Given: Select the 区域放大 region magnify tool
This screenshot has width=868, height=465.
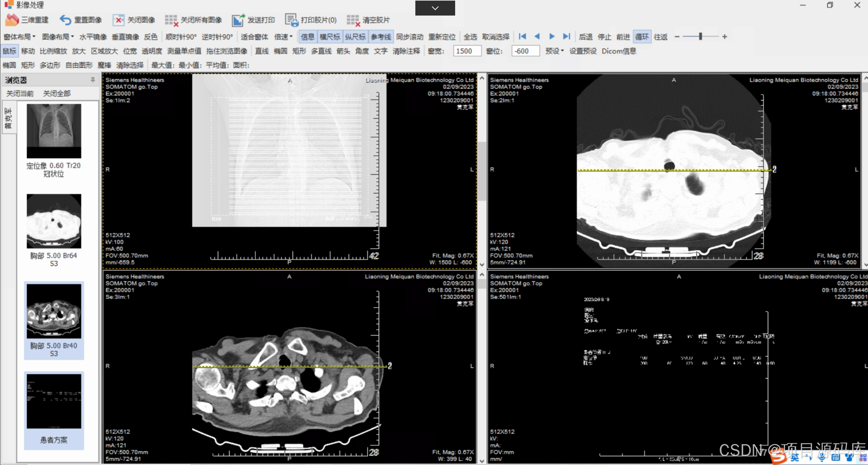Looking at the screenshot, I should (104, 51).
